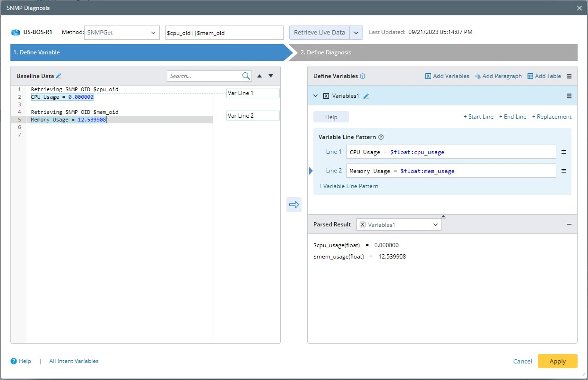
Task: Open Line 1 pattern options menu
Action: pyautogui.click(x=564, y=152)
